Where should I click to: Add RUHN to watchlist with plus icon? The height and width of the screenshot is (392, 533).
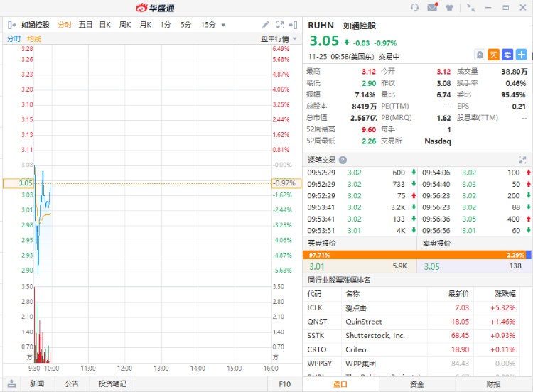[x=521, y=55]
